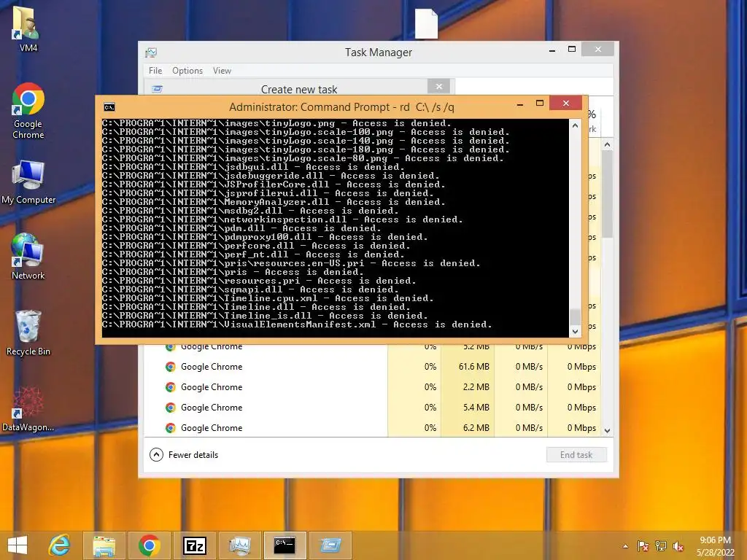Viewport: 747px width, 560px height.
Task: Open clock showing 9:06 PM
Action: 715,546
